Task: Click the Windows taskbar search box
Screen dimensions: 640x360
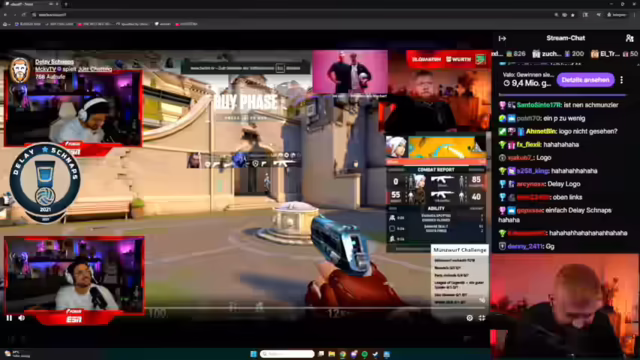Action: pos(287,354)
